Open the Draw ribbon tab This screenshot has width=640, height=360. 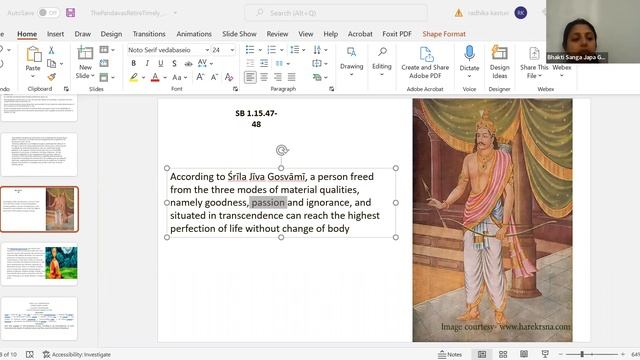coord(82,34)
